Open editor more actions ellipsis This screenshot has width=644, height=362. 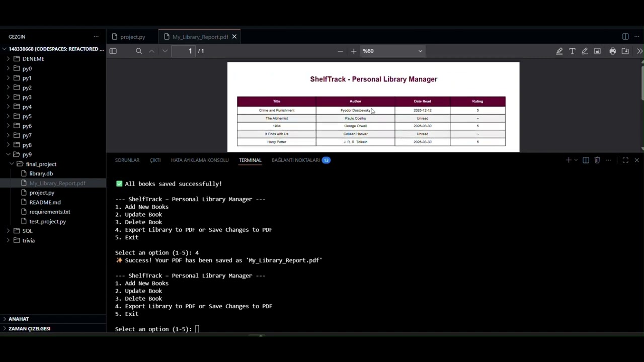(637, 37)
